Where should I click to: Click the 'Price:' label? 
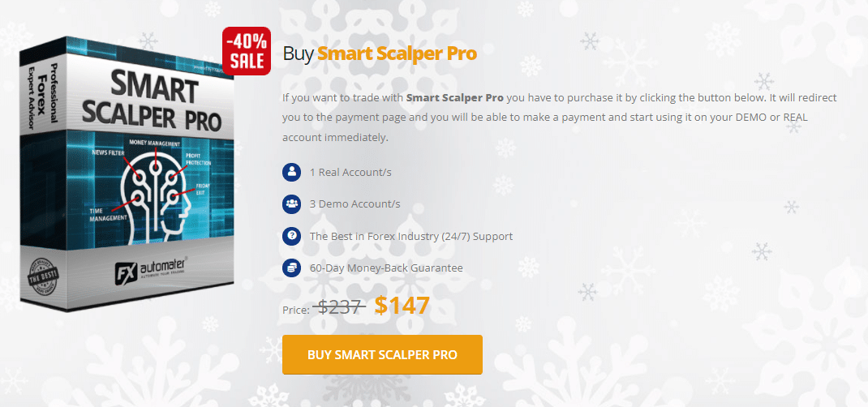coord(295,310)
